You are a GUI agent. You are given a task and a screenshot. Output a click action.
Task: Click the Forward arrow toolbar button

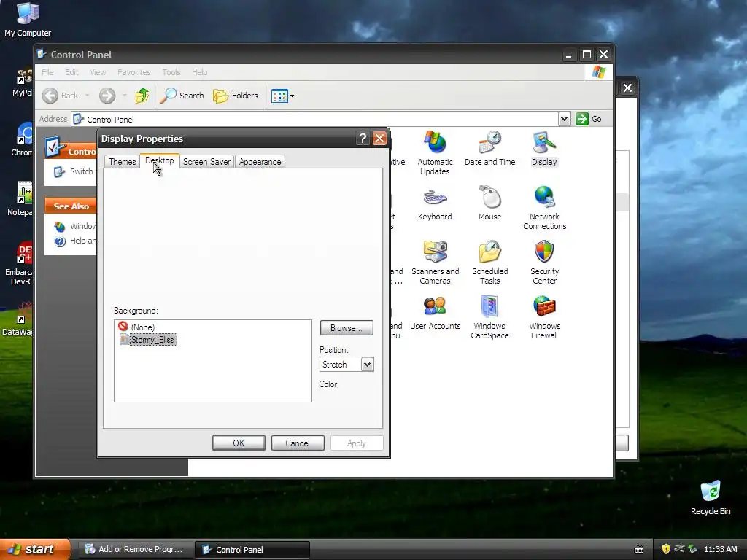107,96
